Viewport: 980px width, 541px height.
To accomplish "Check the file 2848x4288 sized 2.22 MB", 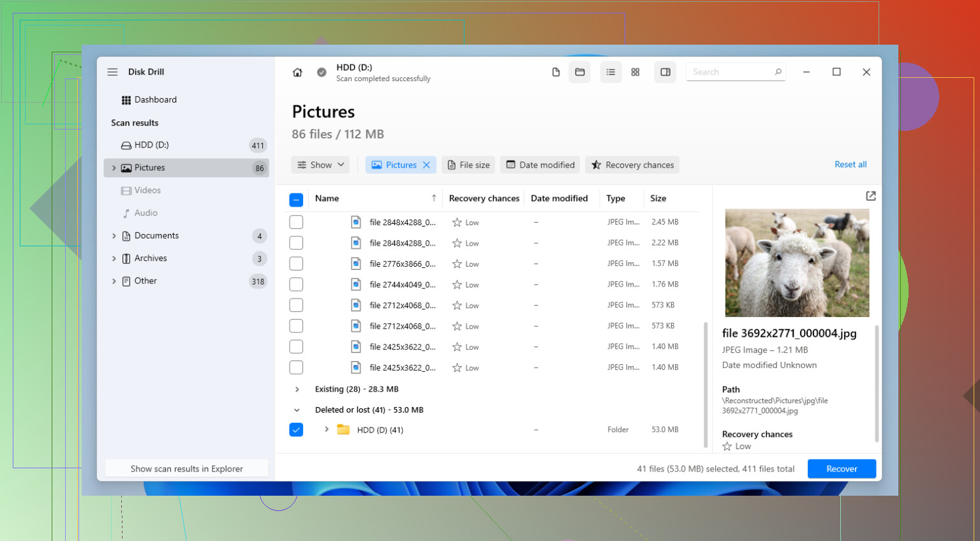I will coord(296,243).
